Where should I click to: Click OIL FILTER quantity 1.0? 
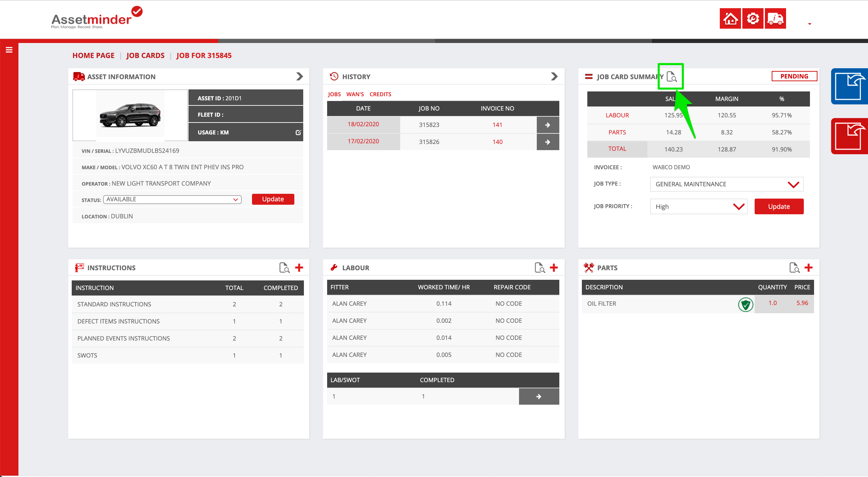(772, 303)
